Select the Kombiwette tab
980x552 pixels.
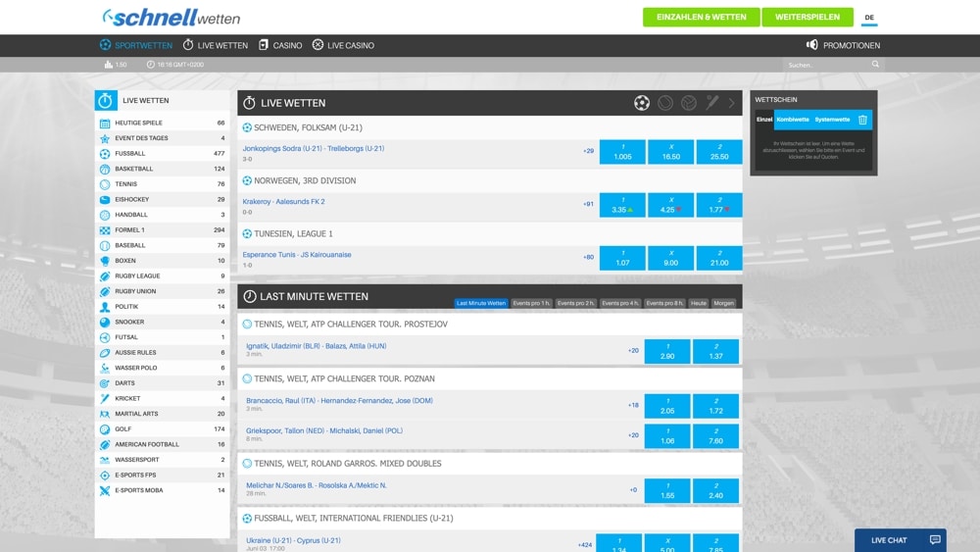click(x=793, y=120)
